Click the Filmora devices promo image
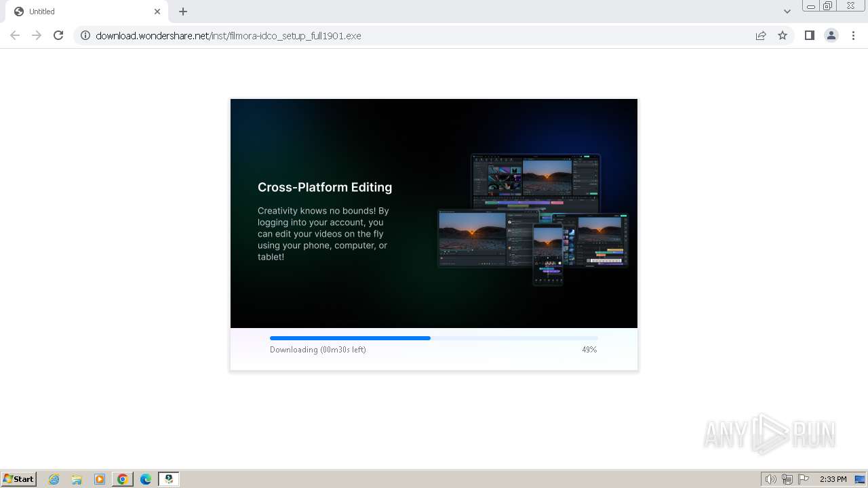Screen dimensions: 868x488 pyautogui.click(x=533, y=219)
